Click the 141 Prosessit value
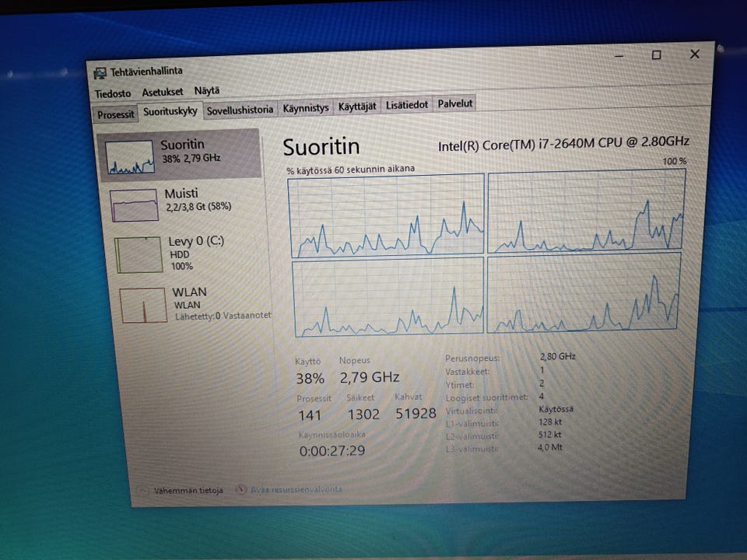Viewport: 747px width, 560px height. click(310, 415)
